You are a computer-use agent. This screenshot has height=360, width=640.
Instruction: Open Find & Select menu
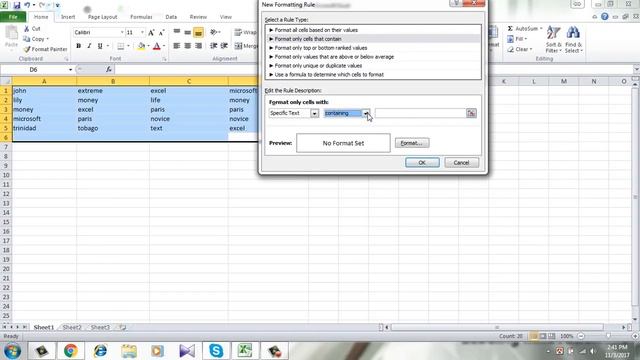573,39
